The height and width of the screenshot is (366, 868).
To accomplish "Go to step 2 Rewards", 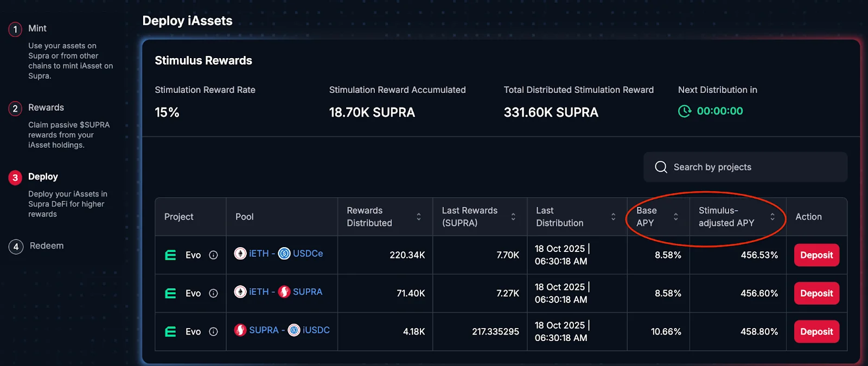I will pyautogui.click(x=46, y=108).
